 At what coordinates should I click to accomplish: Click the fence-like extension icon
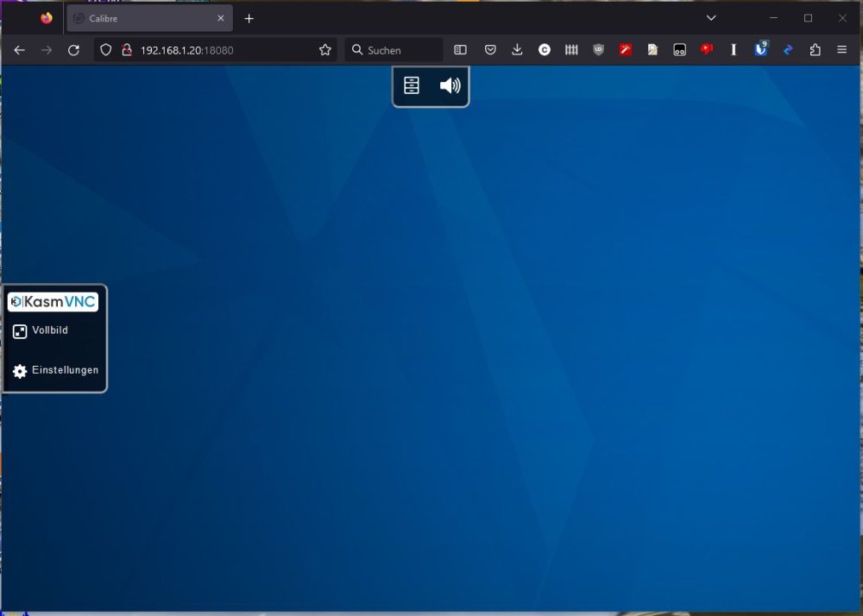tap(571, 50)
